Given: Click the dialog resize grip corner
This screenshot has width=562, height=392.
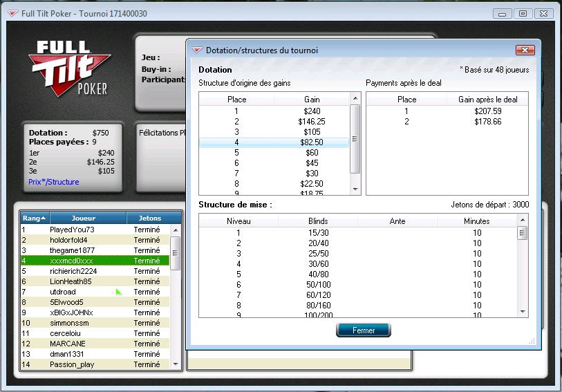Looking at the screenshot, I should (532, 342).
